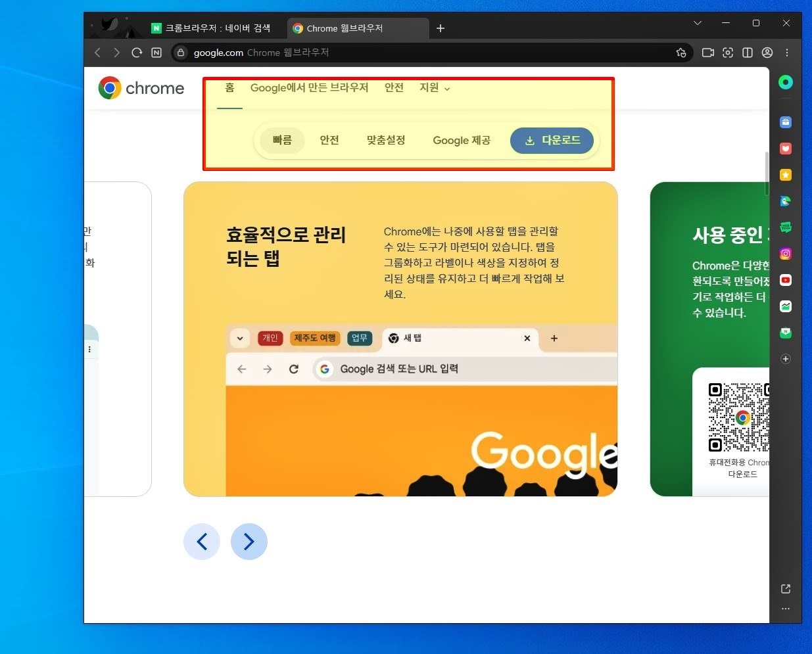Open the Webtoon sidebar icon
This screenshot has width=812, height=654.
[786, 227]
